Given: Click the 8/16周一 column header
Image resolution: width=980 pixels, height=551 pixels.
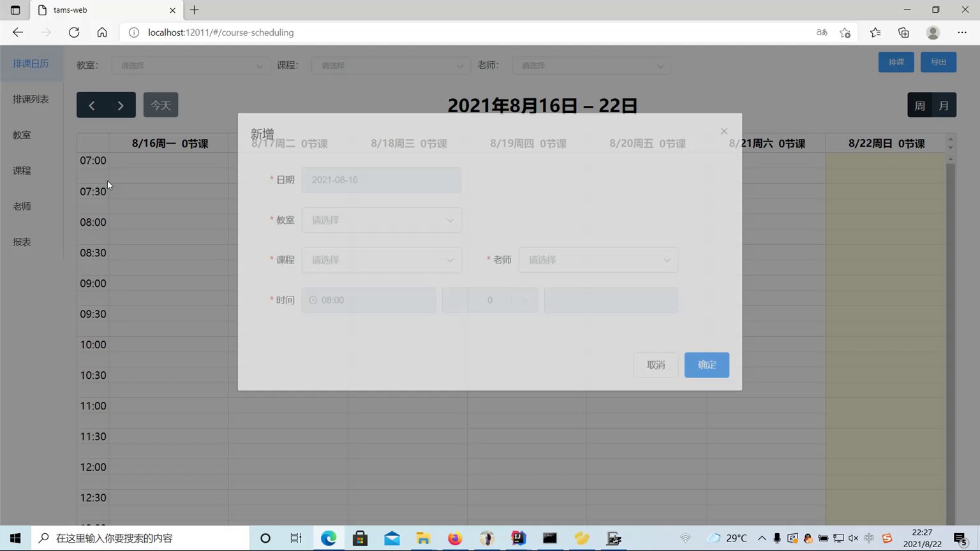Looking at the screenshot, I should pos(170,143).
